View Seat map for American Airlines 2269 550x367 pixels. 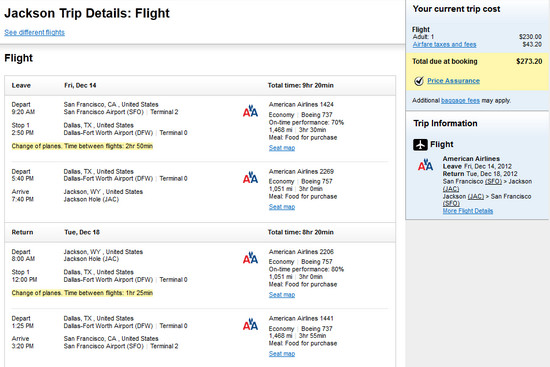tap(282, 207)
